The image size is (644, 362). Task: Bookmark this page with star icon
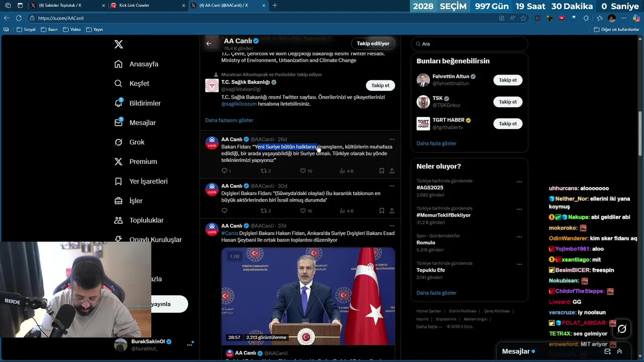523,18
